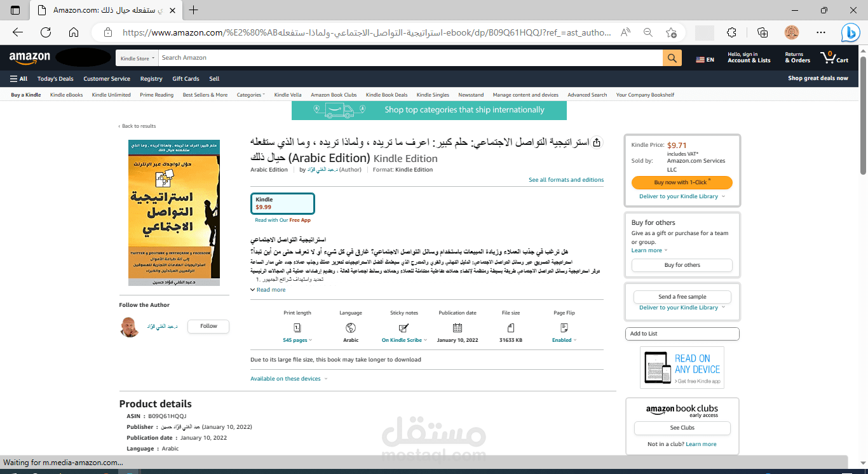Click the See Clubs button
The width and height of the screenshot is (868, 474).
(x=682, y=428)
